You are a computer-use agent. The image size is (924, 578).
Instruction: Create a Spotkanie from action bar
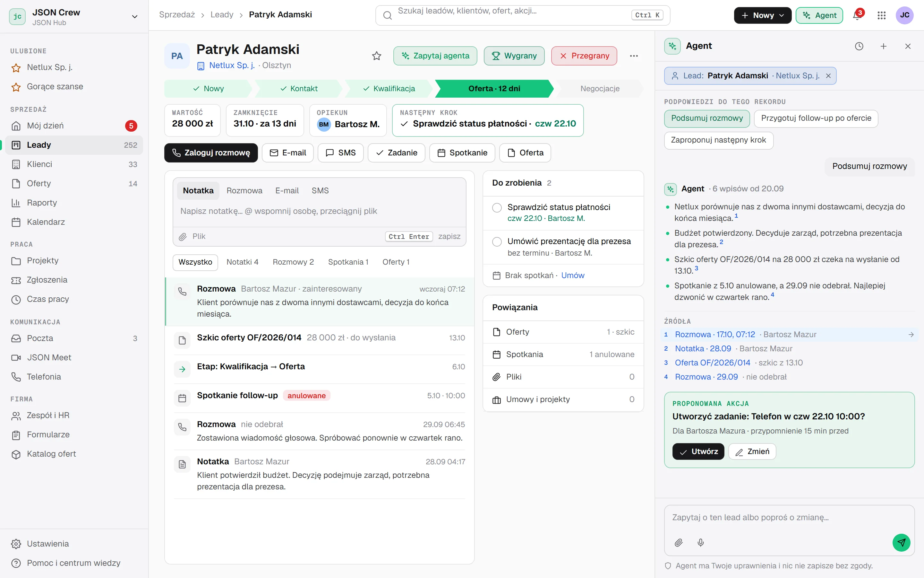[x=462, y=153]
